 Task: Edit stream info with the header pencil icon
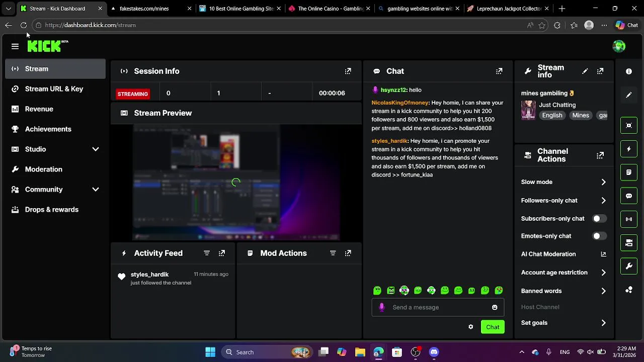[585, 71]
